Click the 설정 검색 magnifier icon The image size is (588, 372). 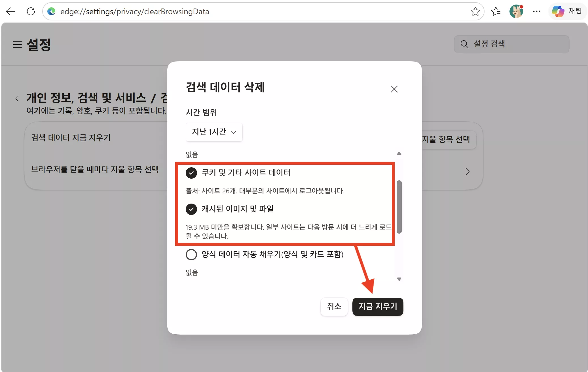464,44
